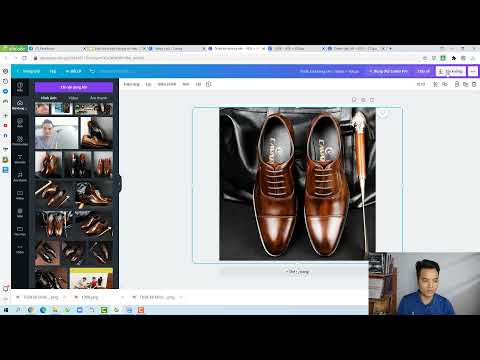This screenshot has height=360, width=480.
Task: Open Chrome from the taskbar
Action: tap(31, 310)
